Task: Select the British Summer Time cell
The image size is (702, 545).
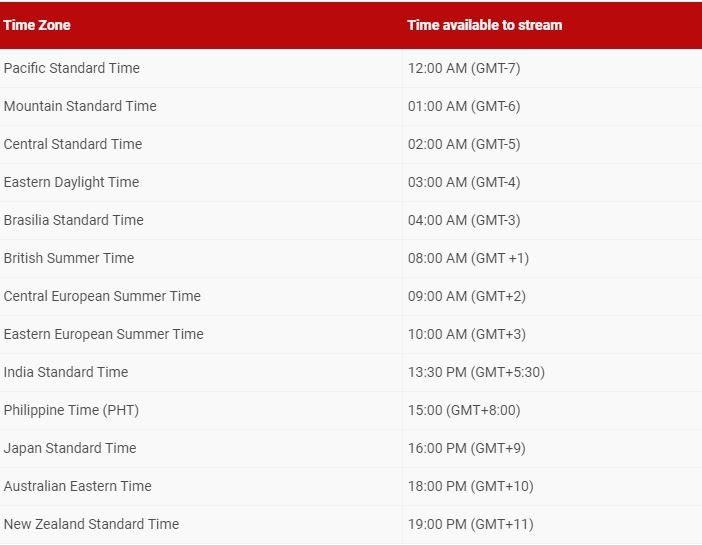Action: tap(69, 258)
